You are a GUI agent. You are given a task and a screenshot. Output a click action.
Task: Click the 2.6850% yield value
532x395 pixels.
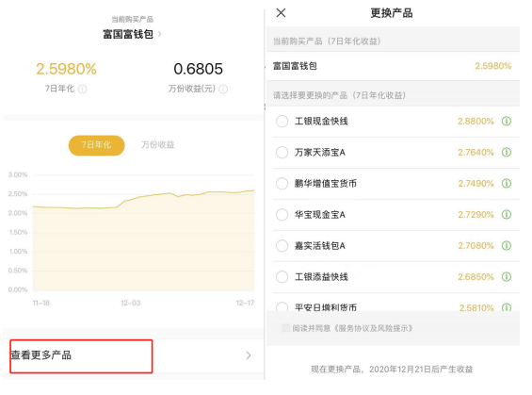(x=476, y=277)
